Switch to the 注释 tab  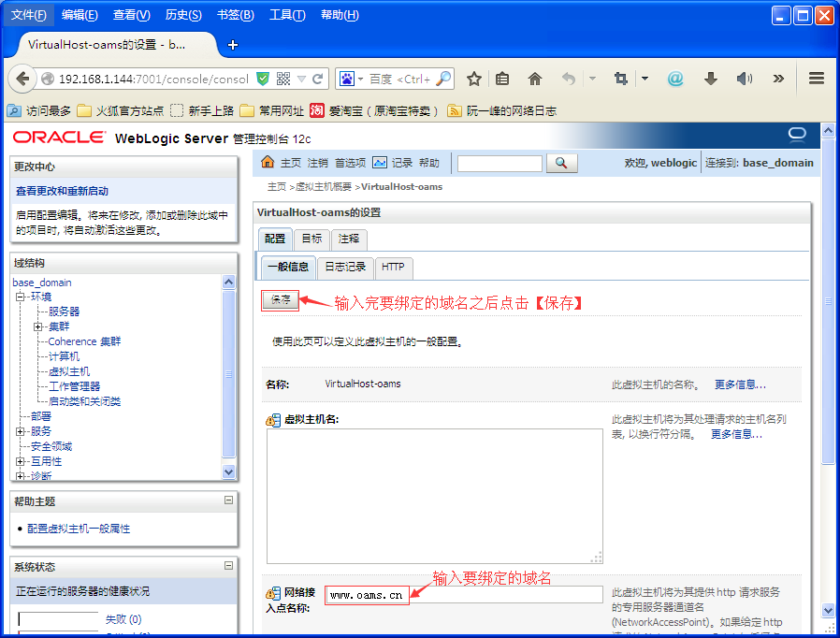coord(349,239)
